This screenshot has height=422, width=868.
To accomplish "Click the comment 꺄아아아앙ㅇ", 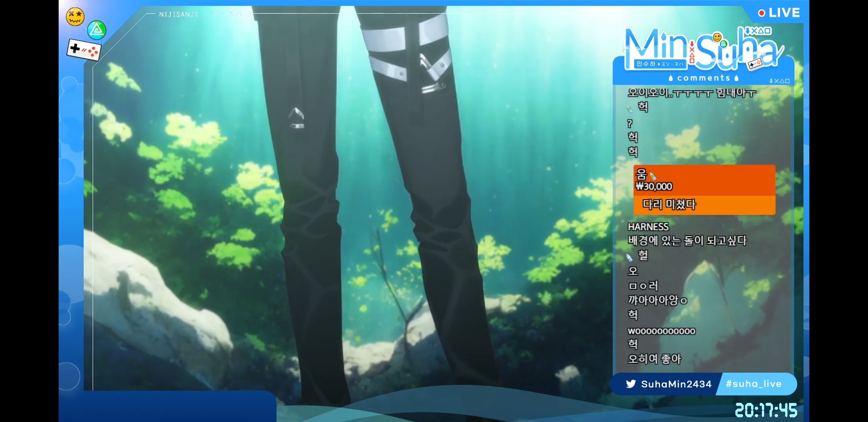I will 658,300.
